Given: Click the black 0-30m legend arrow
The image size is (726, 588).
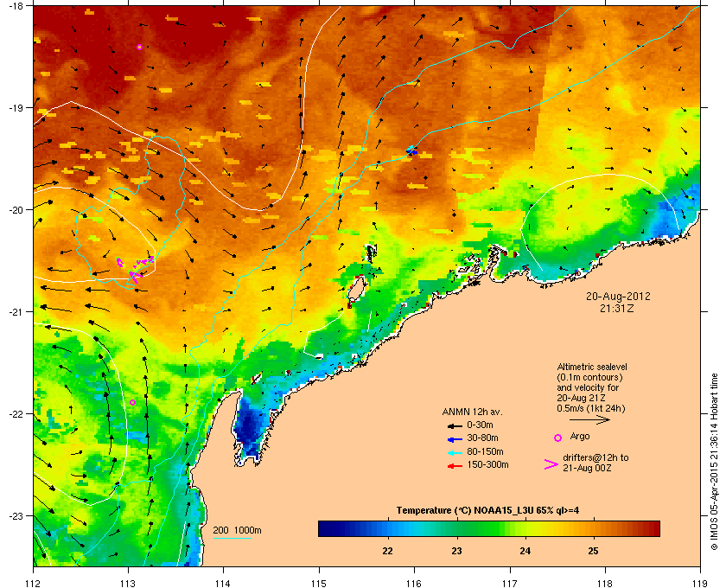Looking at the screenshot, I should [455, 425].
